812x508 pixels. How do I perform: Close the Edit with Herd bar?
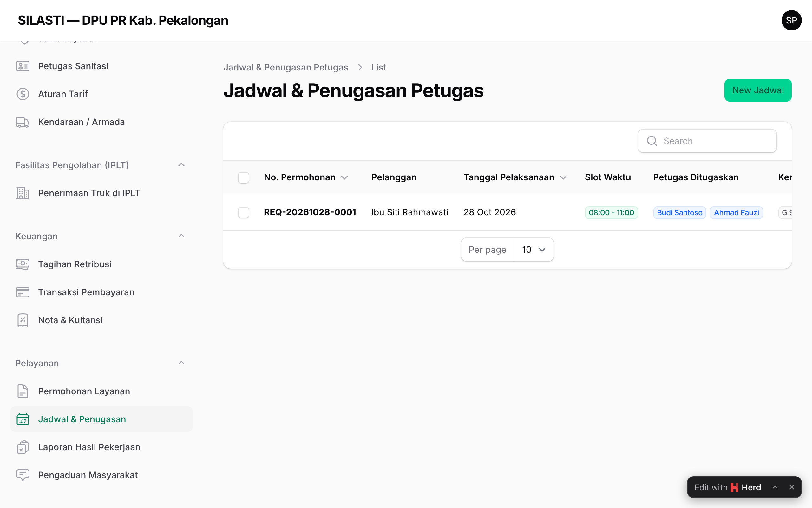(791, 487)
